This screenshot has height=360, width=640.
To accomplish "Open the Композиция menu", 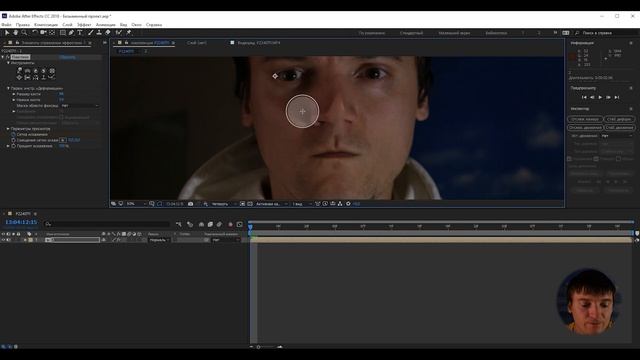I will point(46,25).
